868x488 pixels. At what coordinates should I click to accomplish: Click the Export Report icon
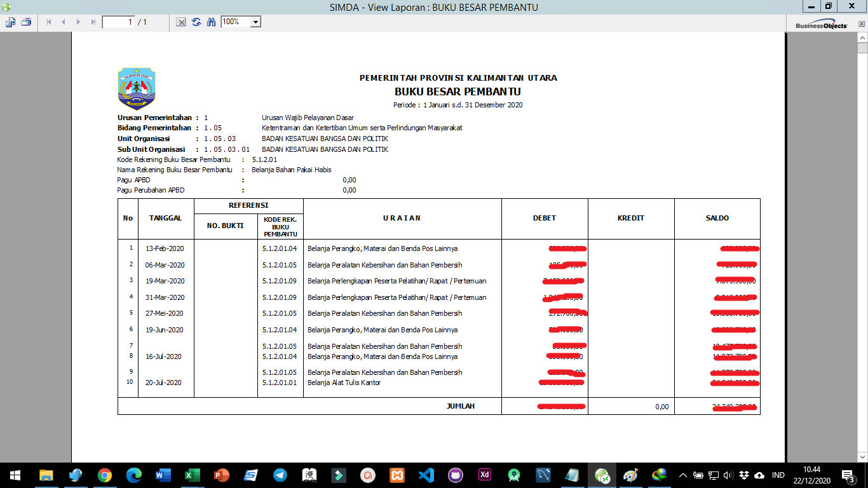(11, 22)
